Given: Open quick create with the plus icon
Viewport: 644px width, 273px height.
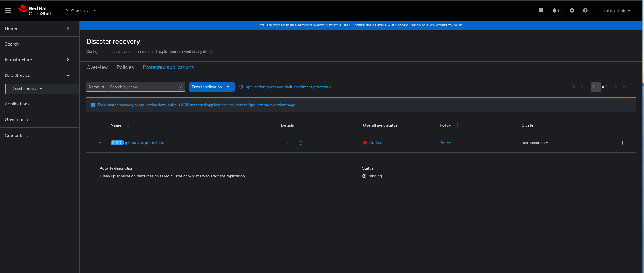Looking at the screenshot, I should tap(572, 10).
